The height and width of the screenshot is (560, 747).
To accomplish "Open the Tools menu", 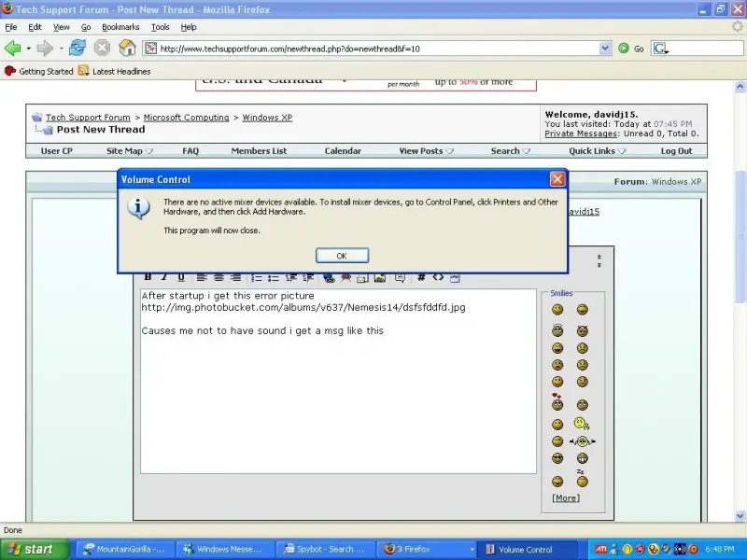I will tap(160, 27).
